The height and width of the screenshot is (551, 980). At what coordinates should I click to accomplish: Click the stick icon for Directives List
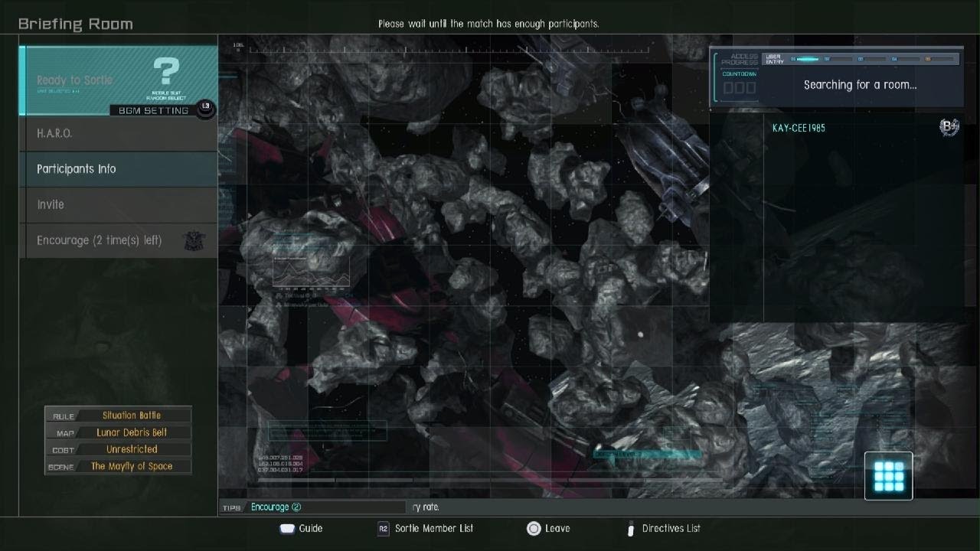(x=631, y=528)
